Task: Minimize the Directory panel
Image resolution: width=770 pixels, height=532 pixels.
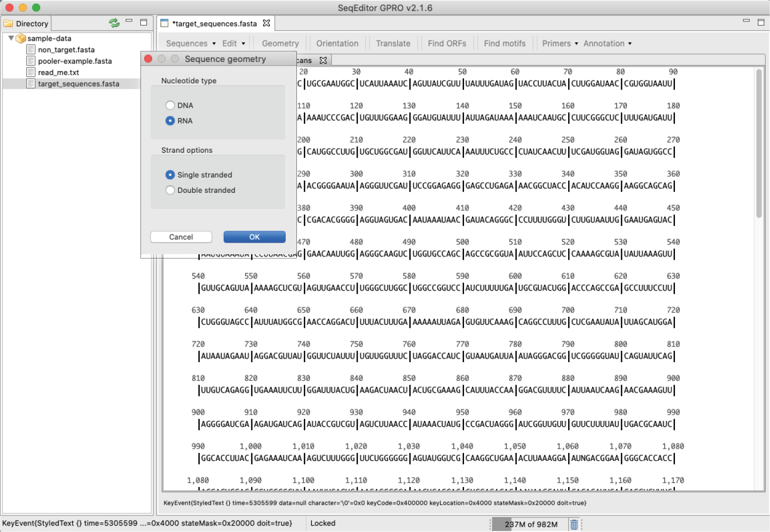Action: pyautogui.click(x=129, y=21)
